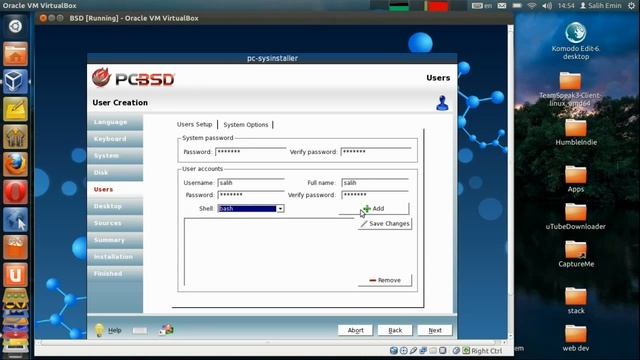This screenshot has height=360, width=640.
Task: Click the network setup icon in footer
Action: 166,330
